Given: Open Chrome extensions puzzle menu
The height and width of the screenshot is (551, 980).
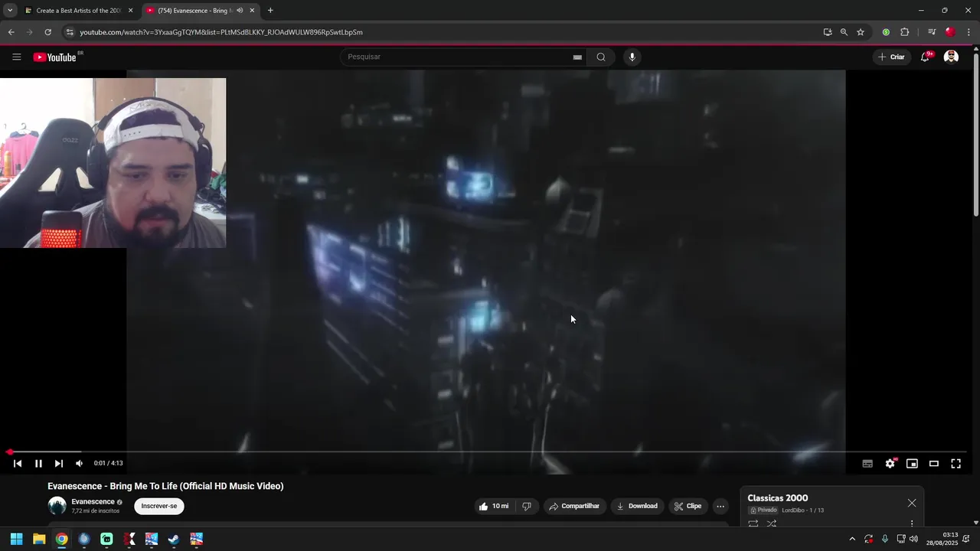Looking at the screenshot, I should pos(904,32).
